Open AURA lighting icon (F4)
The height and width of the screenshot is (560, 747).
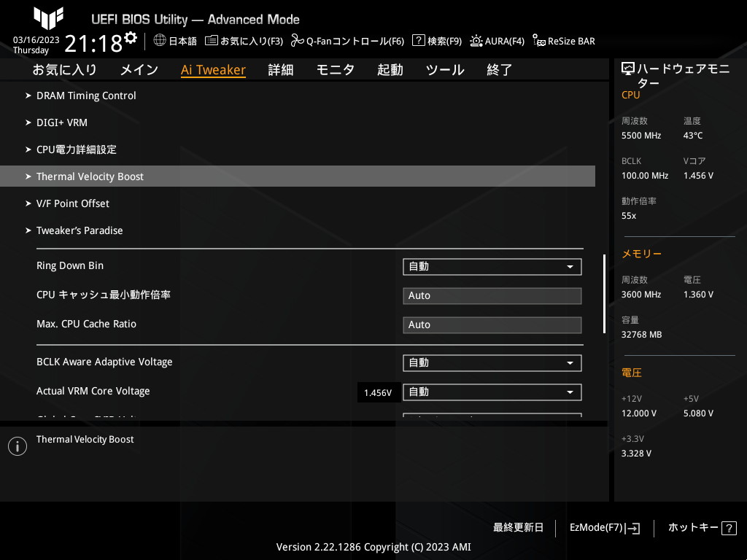coord(476,41)
